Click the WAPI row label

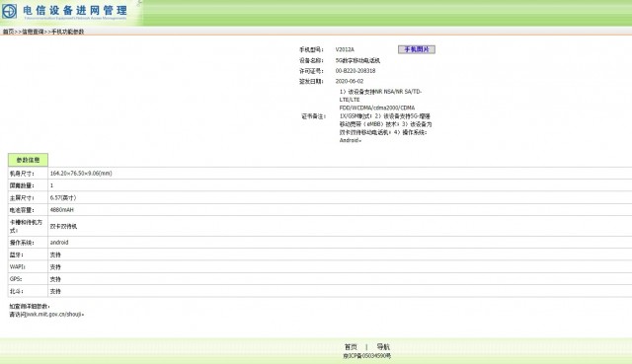(18, 267)
